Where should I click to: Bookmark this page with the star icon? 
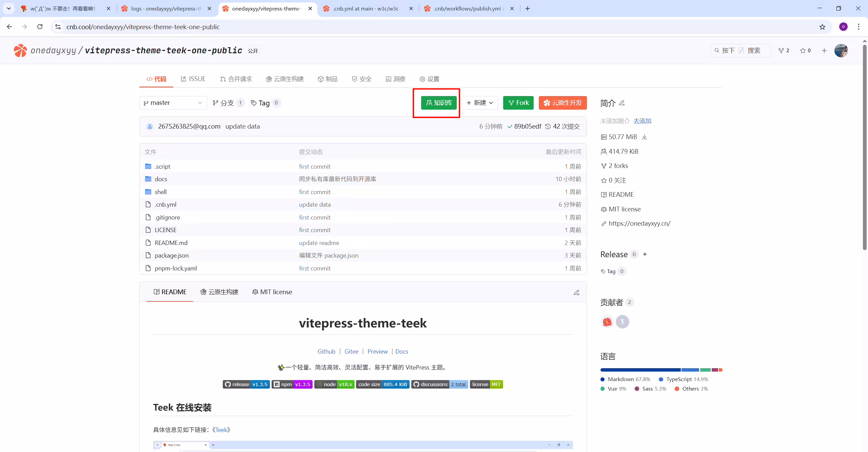822,27
